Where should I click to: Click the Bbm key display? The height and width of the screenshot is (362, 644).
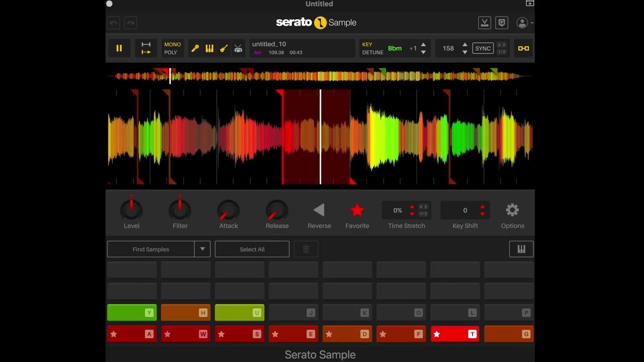point(395,48)
